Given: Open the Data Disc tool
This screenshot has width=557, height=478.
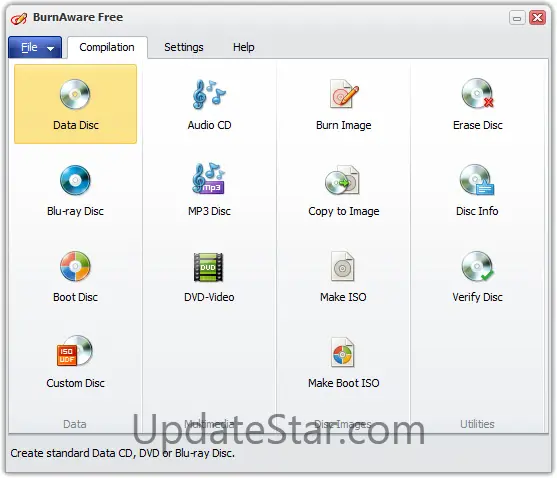Looking at the screenshot, I should (x=75, y=104).
